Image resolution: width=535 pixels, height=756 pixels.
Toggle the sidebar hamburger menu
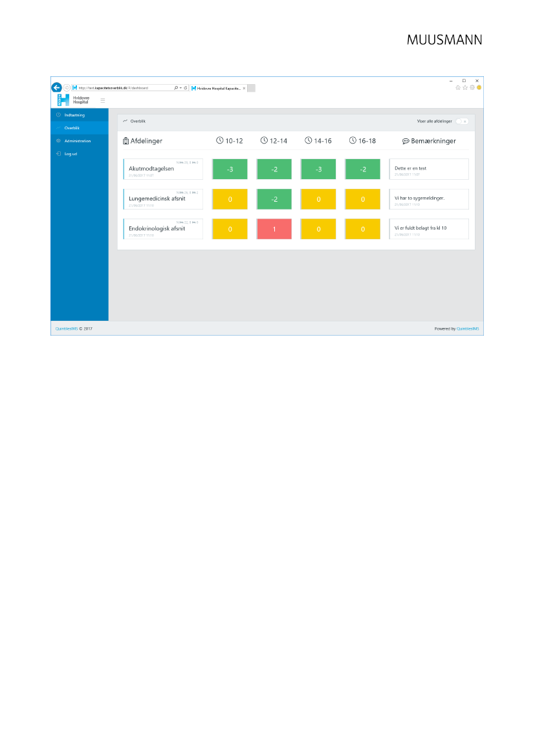click(x=103, y=101)
